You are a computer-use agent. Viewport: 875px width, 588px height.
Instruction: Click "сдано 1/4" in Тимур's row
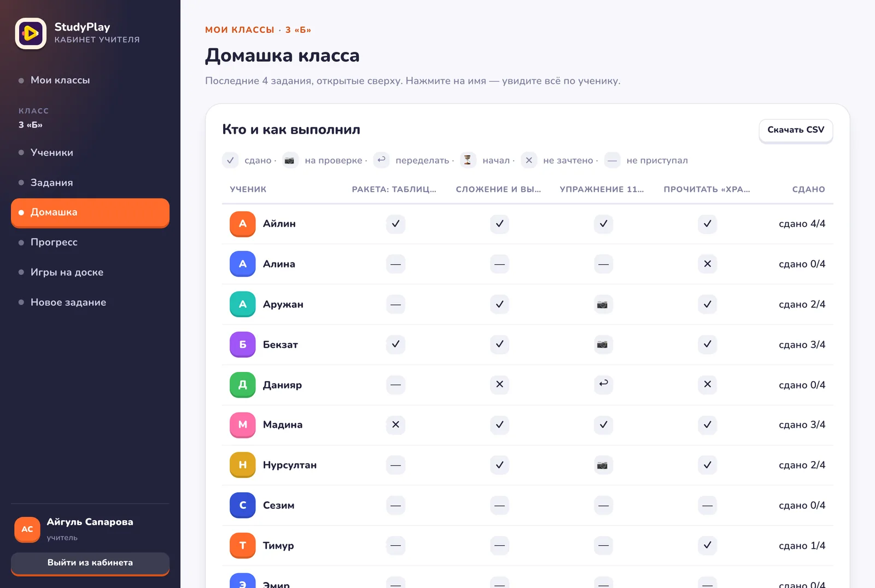pos(802,545)
